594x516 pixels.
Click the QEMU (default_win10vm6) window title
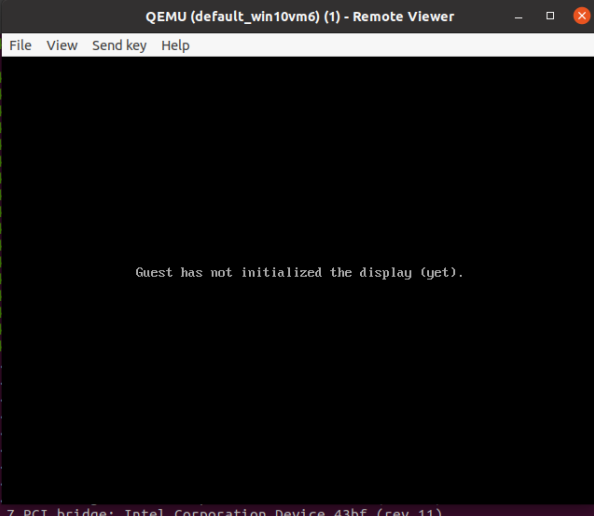(x=300, y=17)
